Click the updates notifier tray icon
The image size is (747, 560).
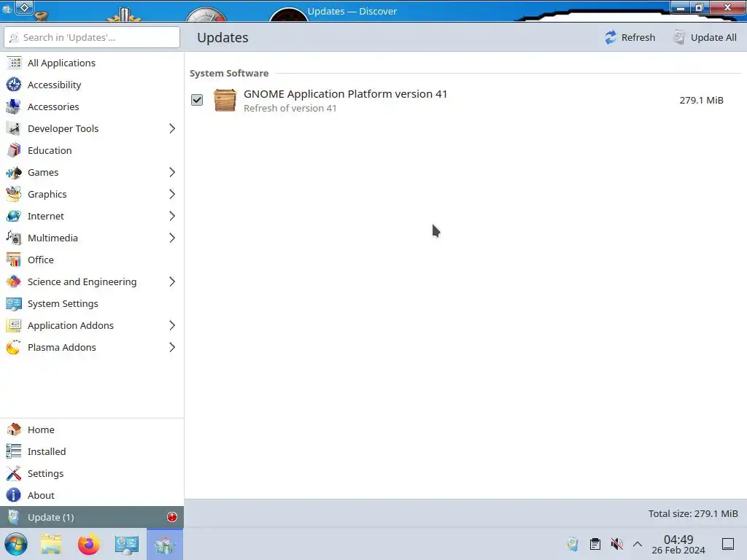(x=573, y=544)
